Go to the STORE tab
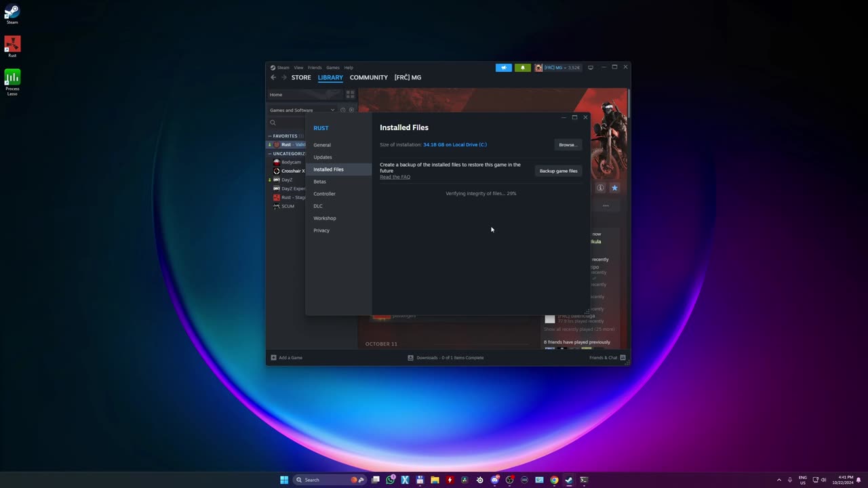The width and height of the screenshot is (868, 488). tap(301, 77)
